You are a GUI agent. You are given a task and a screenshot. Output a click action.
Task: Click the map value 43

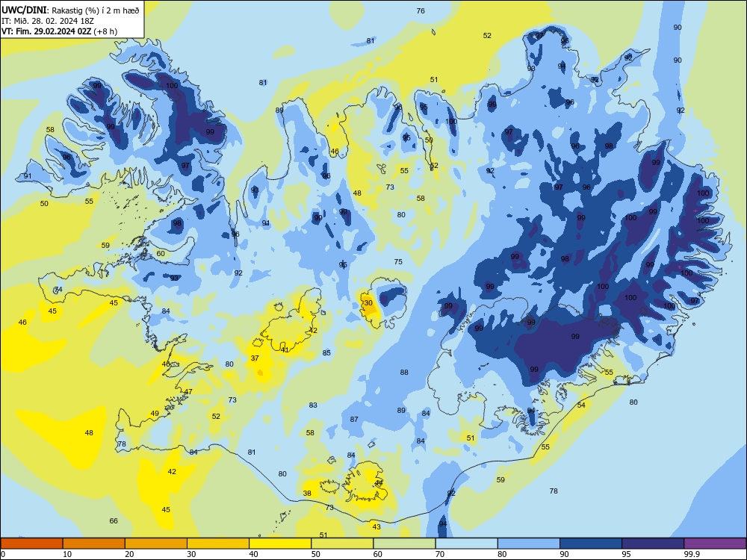(376, 526)
